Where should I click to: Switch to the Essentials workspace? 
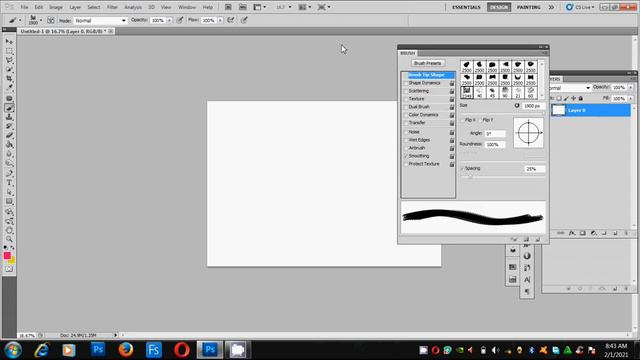(x=466, y=7)
